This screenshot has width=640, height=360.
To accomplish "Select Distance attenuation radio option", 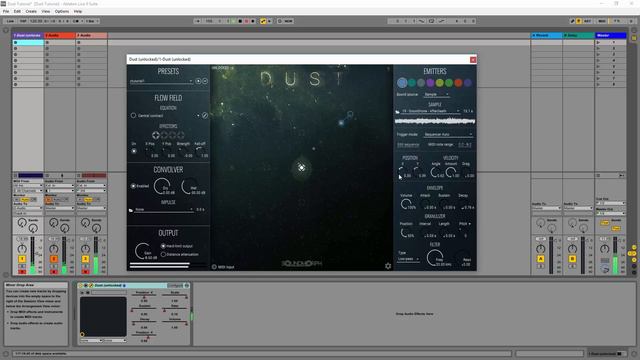I will click(x=163, y=254).
